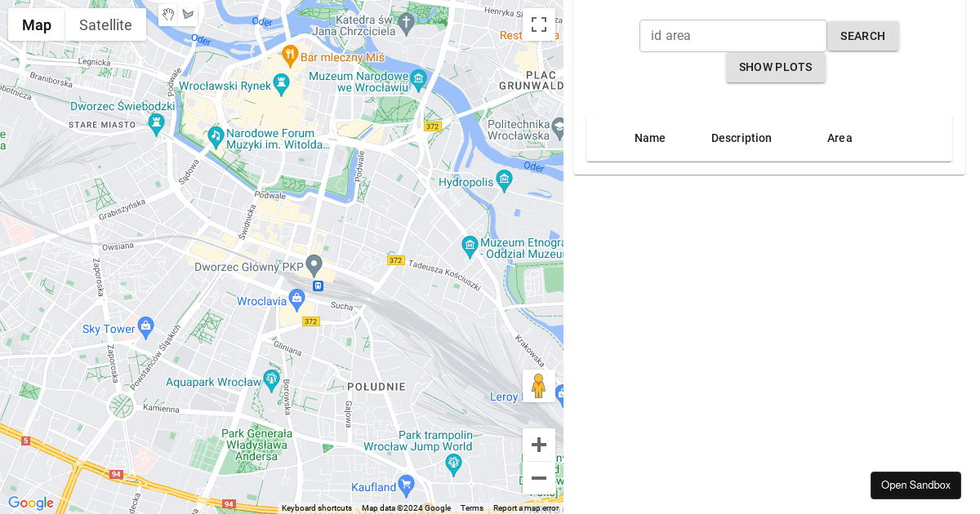The height and width of the screenshot is (514, 980).
Task: Enter fullscreen map view
Action: click(x=539, y=24)
